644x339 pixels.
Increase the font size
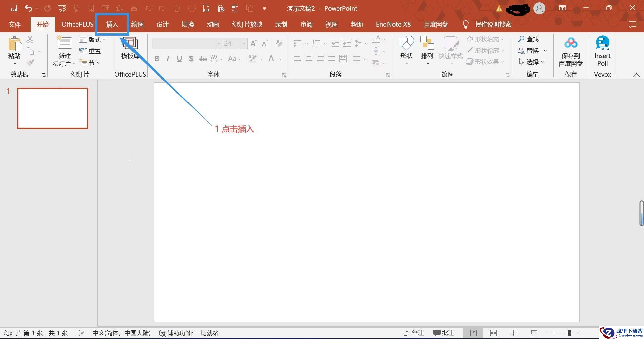(254, 43)
